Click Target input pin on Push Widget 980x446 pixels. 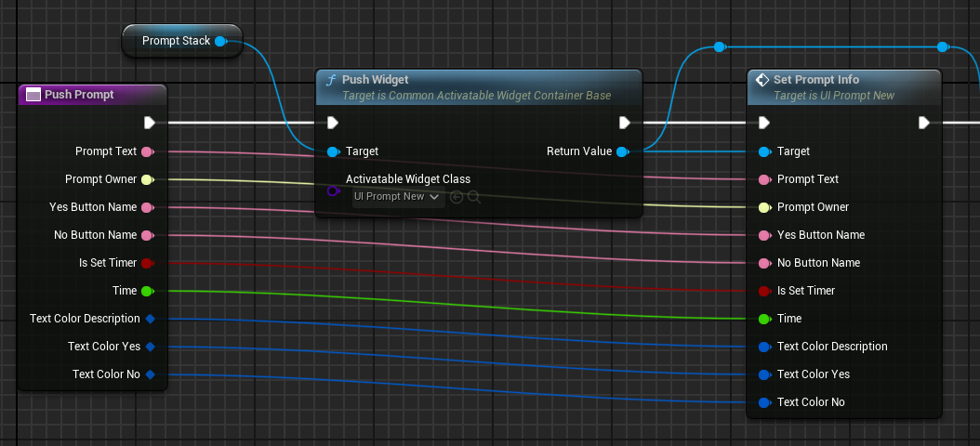(333, 151)
